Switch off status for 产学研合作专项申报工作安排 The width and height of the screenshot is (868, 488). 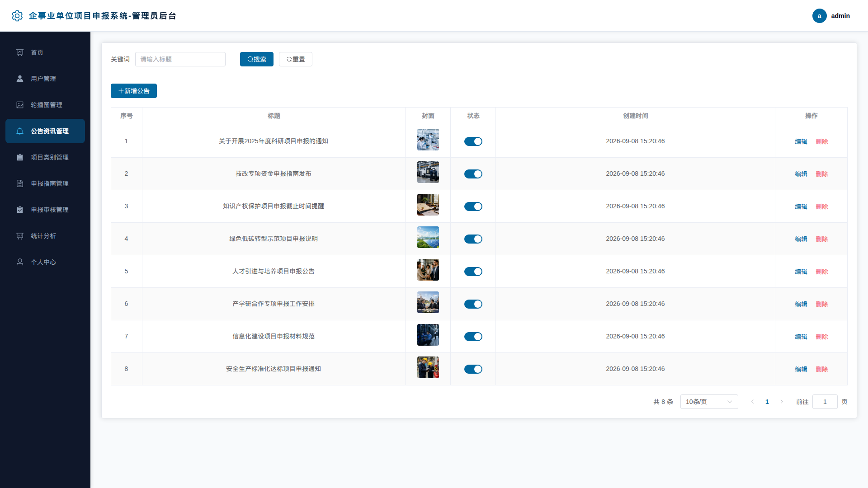(x=473, y=304)
